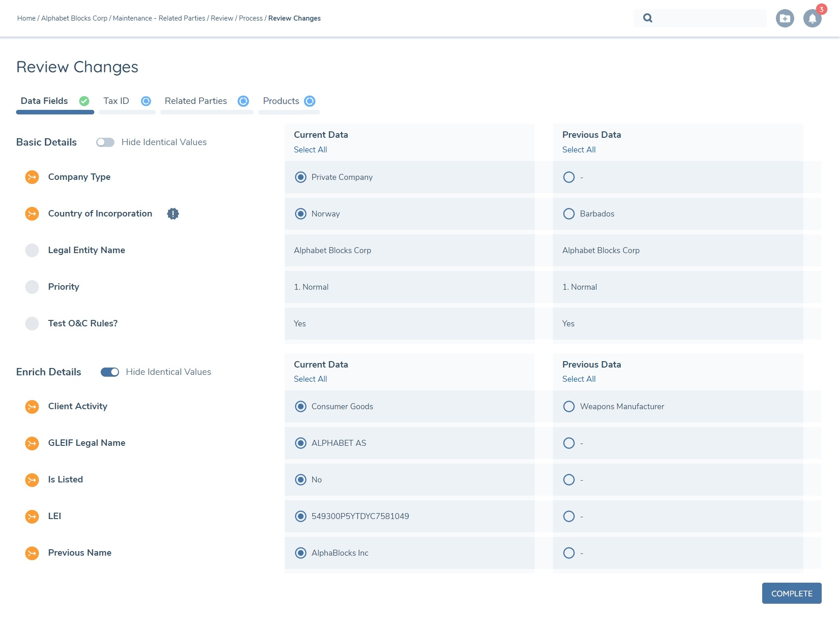Click the progress circle next to Products
The width and height of the screenshot is (840, 617).
click(x=310, y=101)
